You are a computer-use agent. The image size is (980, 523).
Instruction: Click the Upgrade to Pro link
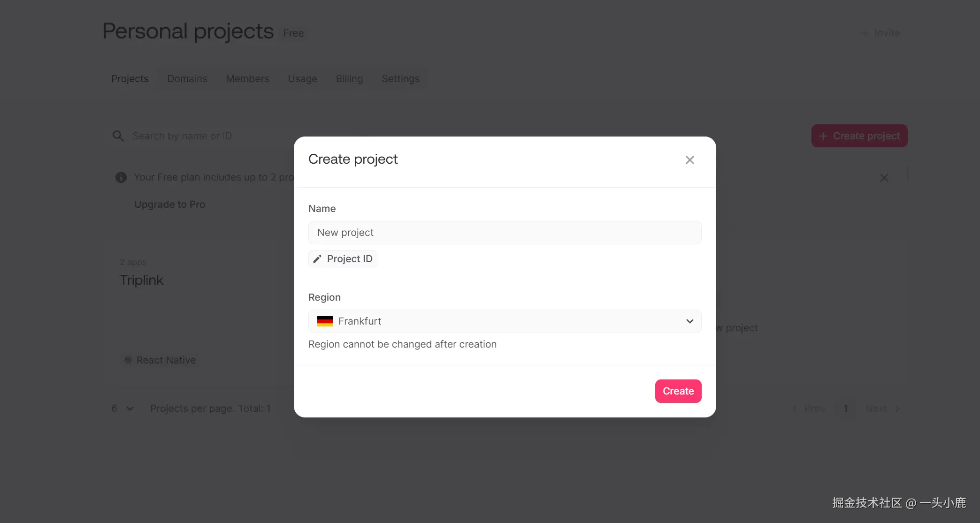click(169, 205)
